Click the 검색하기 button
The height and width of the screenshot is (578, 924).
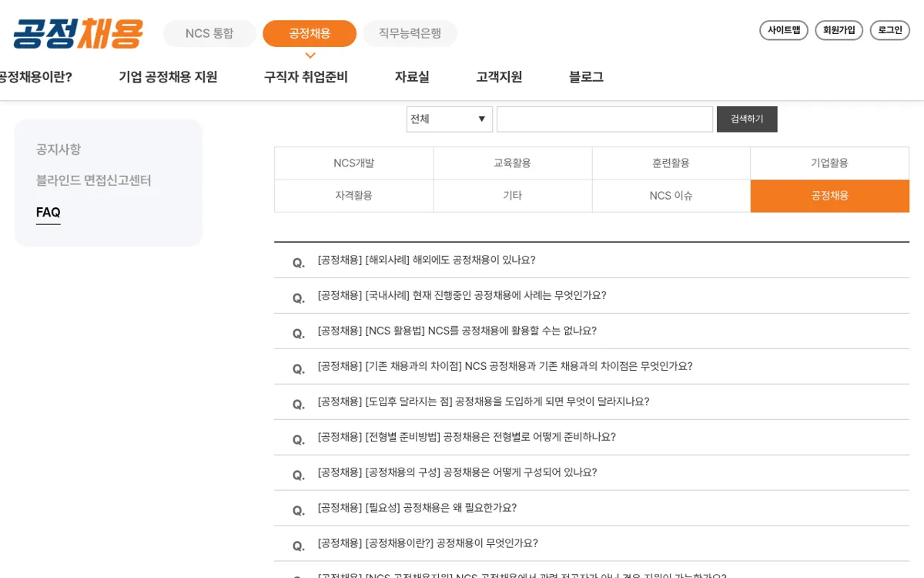[747, 119]
